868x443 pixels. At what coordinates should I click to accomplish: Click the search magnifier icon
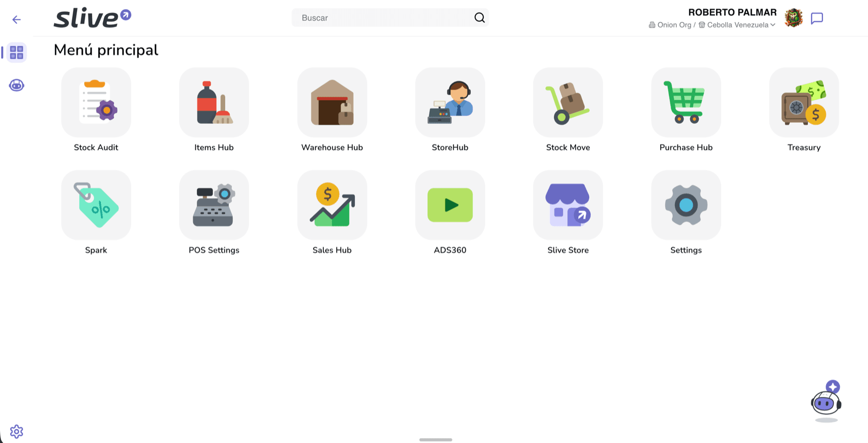coord(480,18)
